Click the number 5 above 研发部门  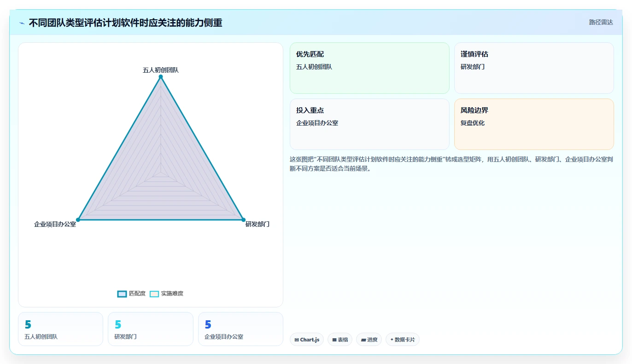click(x=118, y=324)
